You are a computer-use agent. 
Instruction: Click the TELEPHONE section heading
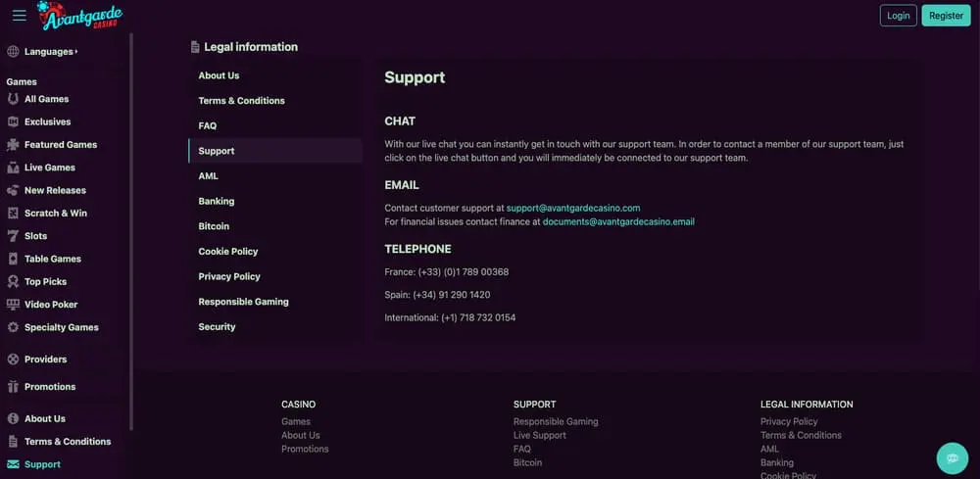click(417, 249)
